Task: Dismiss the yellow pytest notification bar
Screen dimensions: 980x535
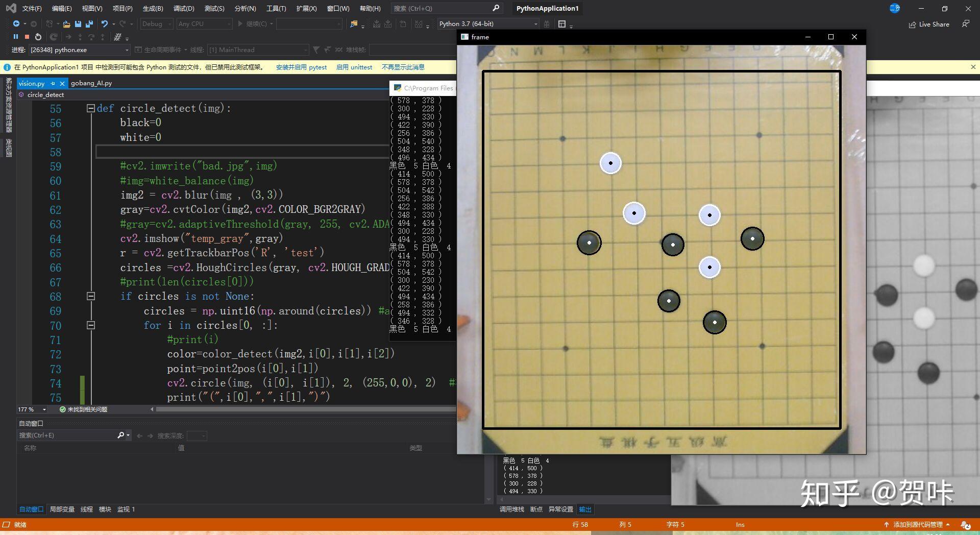Action: (x=973, y=67)
